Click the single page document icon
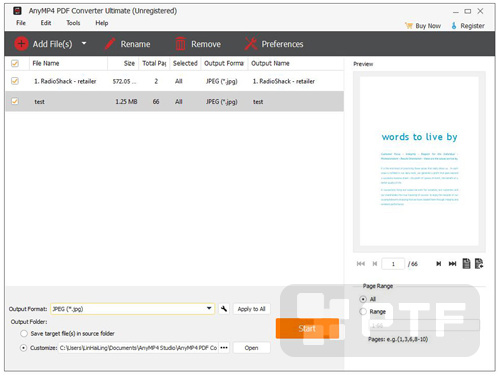This screenshot has height=377, width=500. [x=466, y=264]
